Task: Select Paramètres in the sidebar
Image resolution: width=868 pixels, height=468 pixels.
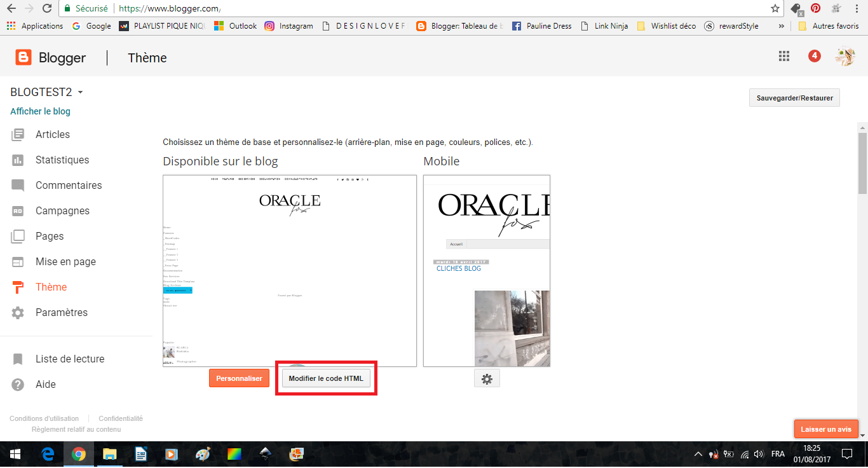Action: 61,313
